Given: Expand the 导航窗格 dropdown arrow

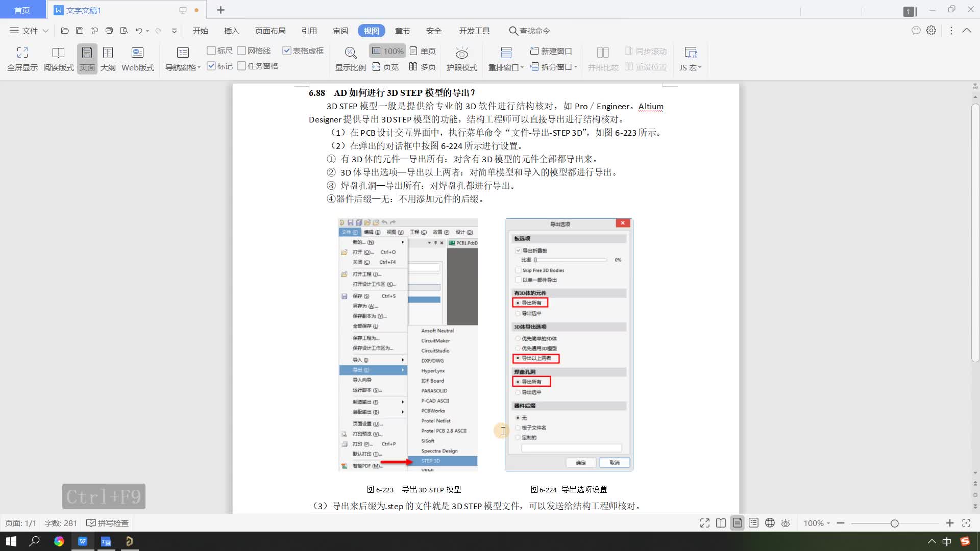Looking at the screenshot, I should [x=199, y=68].
